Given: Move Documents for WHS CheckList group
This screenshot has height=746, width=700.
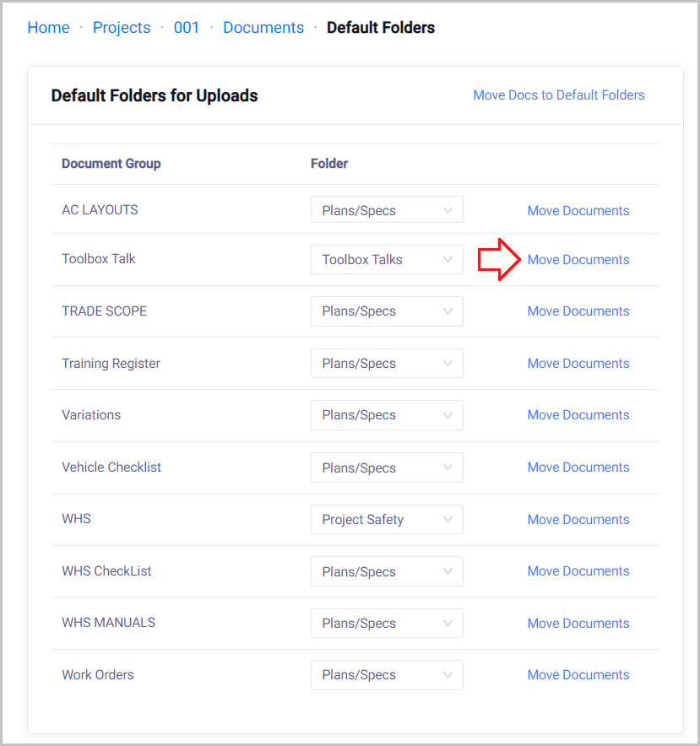Looking at the screenshot, I should [x=578, y=571].
